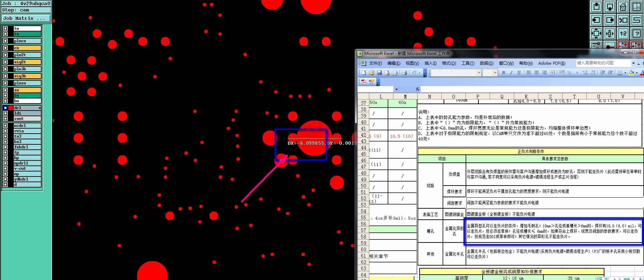Select column header N in Excel
The image size is (644, 280).
[429, 96]
